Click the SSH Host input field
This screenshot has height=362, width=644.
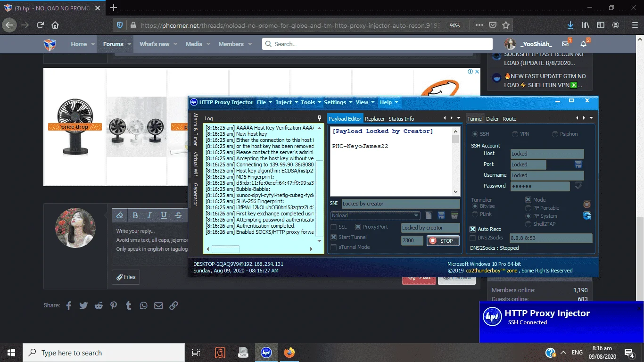point(547,154)
